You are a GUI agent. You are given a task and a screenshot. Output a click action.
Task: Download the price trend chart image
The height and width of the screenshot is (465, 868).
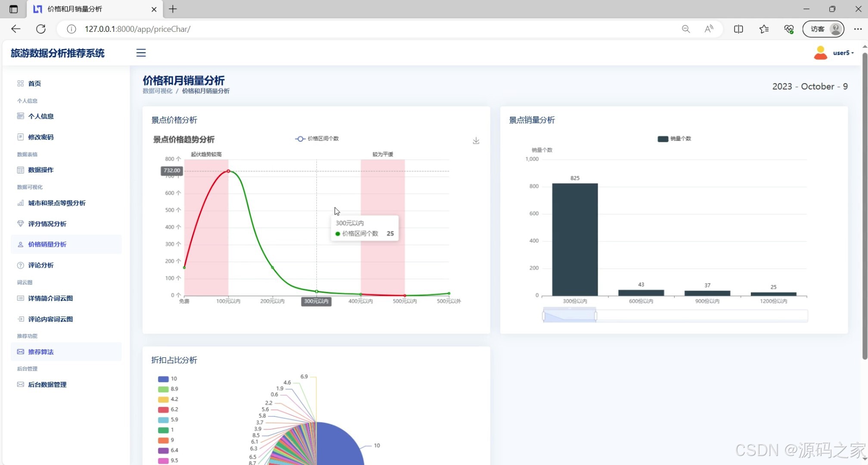coord(476,141)
